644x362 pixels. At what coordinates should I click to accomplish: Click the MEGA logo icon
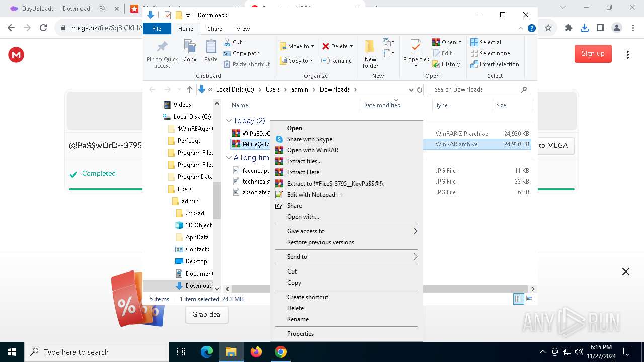(x=16, y=54)
